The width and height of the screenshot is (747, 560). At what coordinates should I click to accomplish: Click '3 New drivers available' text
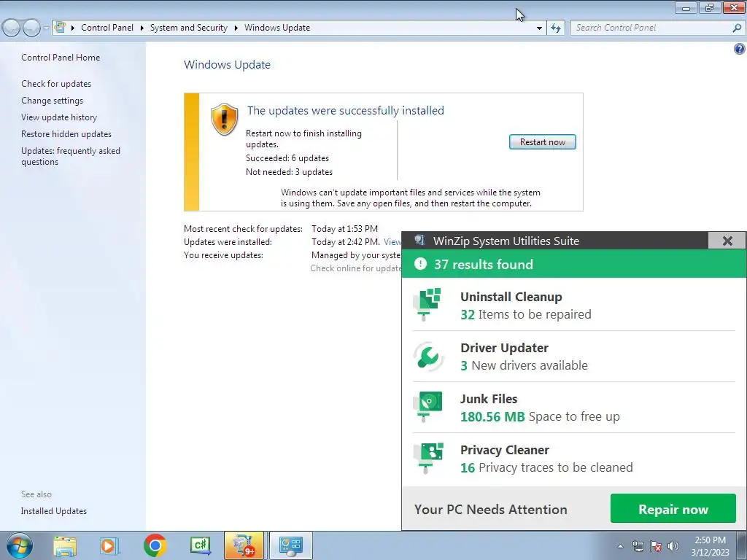tap(524, 365)
